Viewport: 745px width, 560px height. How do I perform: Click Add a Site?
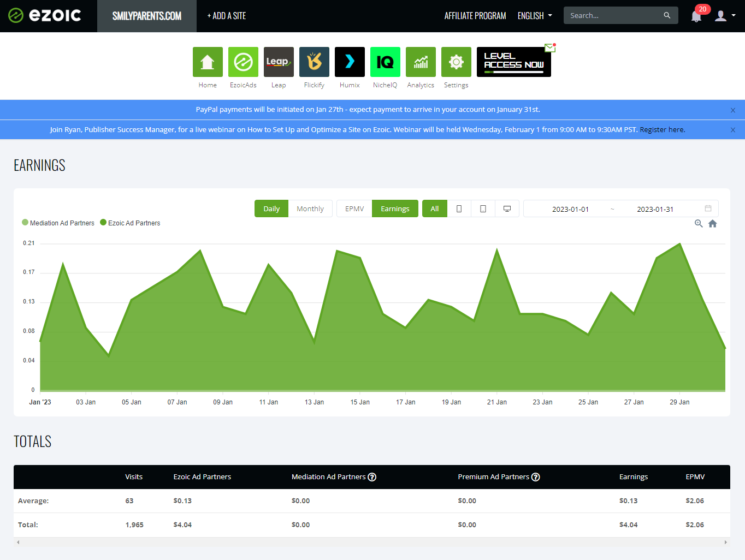(227, 16)
